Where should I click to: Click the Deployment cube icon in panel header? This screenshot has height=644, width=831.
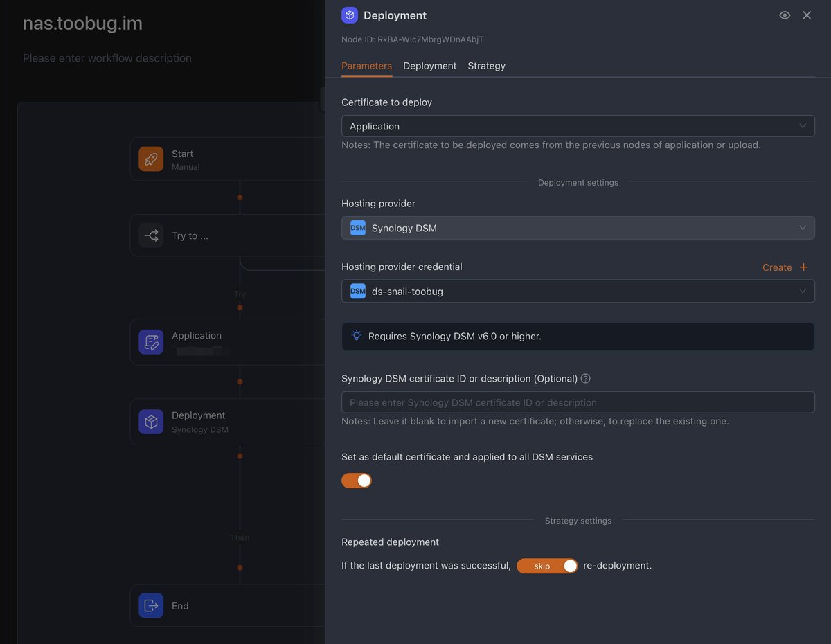(x=350, y=15)
